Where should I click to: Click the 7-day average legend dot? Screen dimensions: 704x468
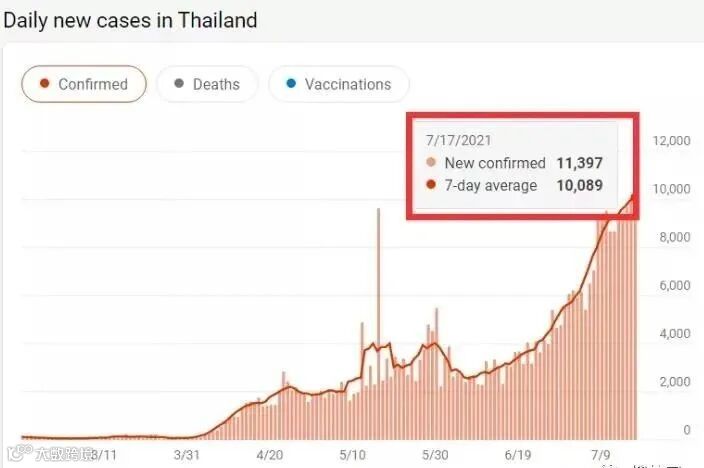(x=431, y=185)
